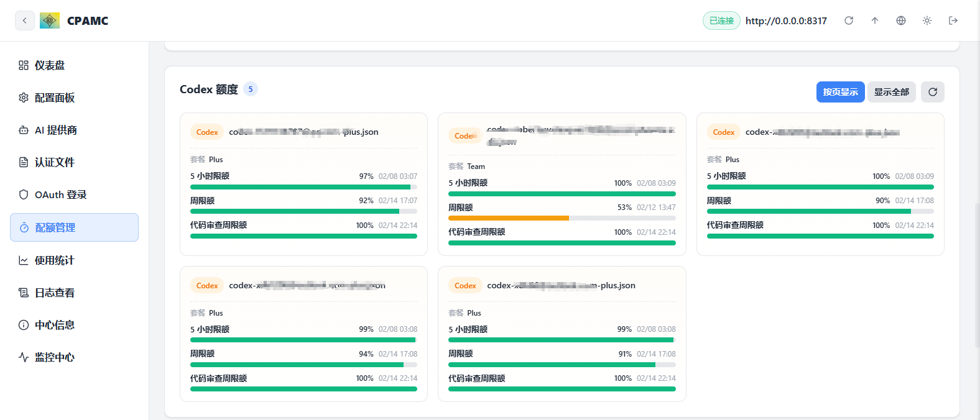Switch to 按页显示 paged view
The height and width of the screenshot is (420, 980).
[x=841, y=92]
